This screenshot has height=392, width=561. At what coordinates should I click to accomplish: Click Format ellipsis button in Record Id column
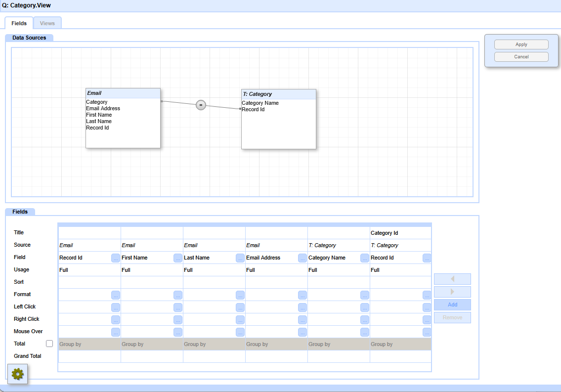click(x=115, y=295)
